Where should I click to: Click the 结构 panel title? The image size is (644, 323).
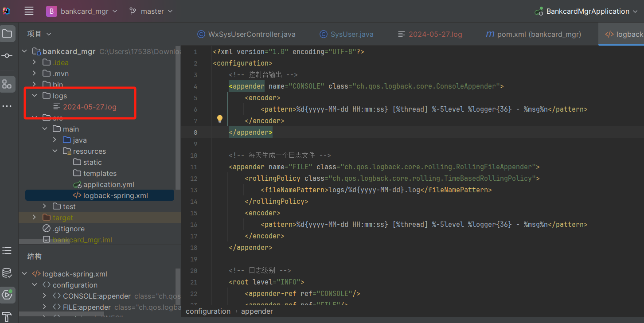(35, 256)
